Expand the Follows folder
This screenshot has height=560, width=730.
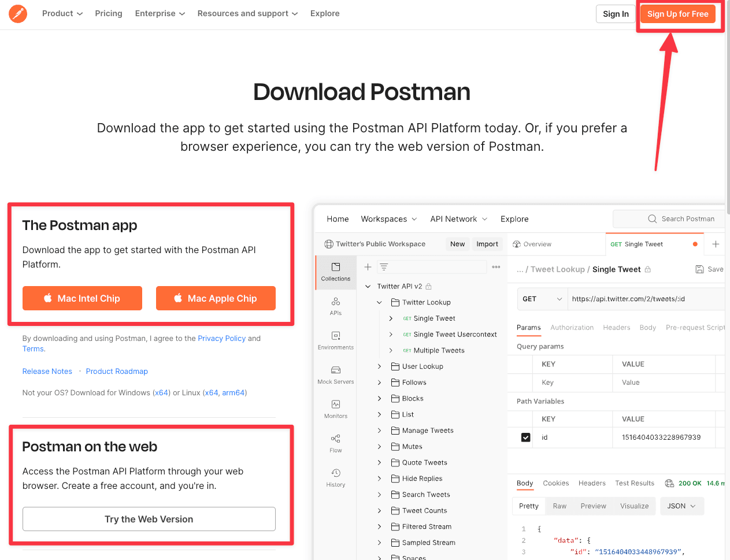[x=379, y=383]
